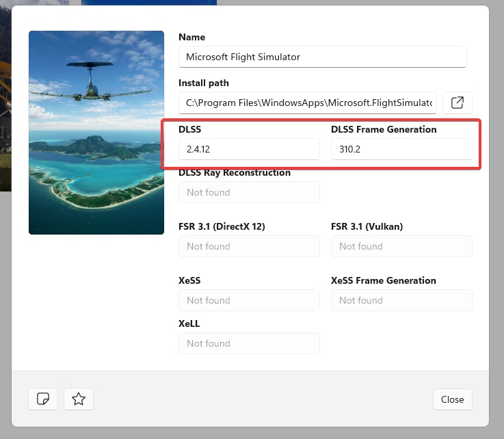Click the Microsoft Flight Simulator name field
This screenshot has height=439, width=504.
[x=322, y=57]
